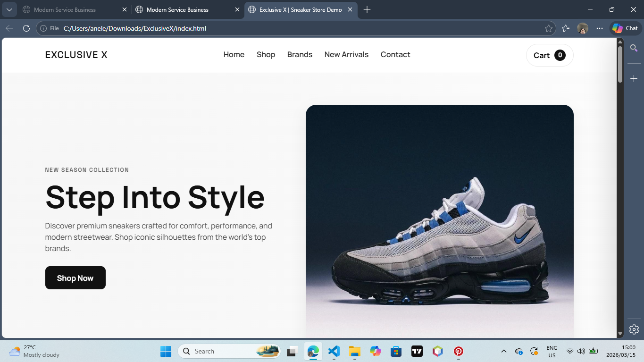Open Shop in site navigation
The width and height of the screenshot is (644, 362).
[x=266, y=55]
